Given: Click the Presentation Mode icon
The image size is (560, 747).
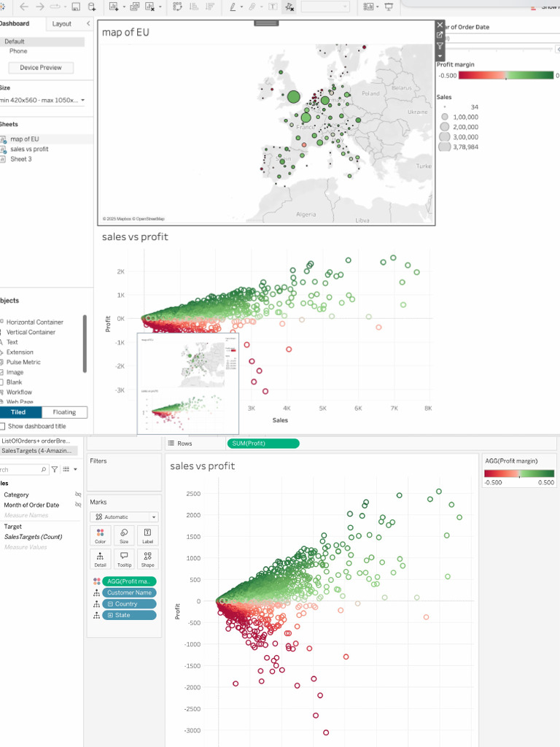Looking at the screenshot, I should 389,7.
